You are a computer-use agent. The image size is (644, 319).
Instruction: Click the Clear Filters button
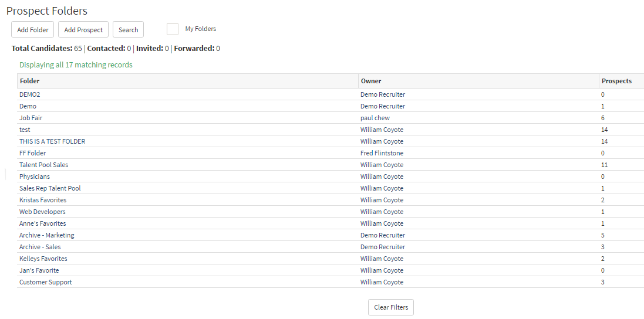[x=390, y=307]
